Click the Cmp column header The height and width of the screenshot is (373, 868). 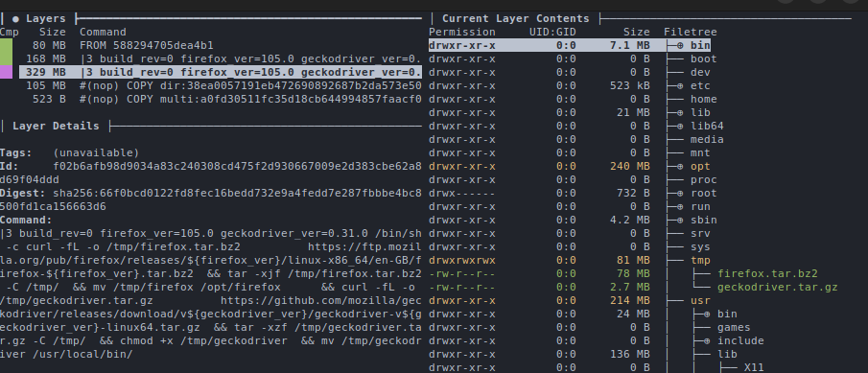(x=10, y=32)
